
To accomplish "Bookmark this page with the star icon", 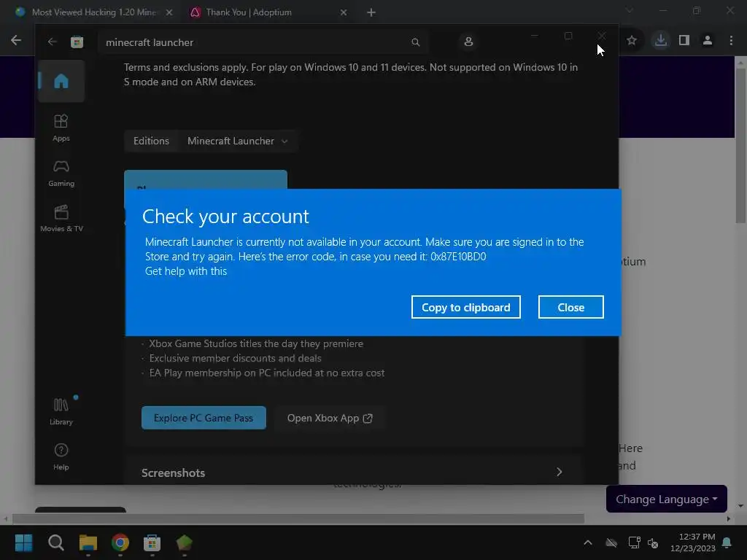I will tap(632, 41).
